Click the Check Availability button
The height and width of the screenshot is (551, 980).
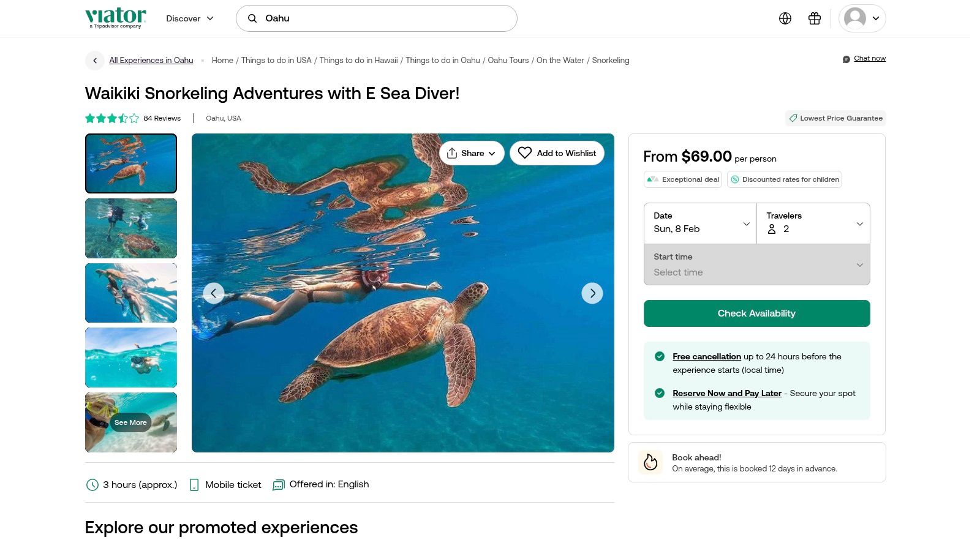pyautogui.click(x=756, y=313)
